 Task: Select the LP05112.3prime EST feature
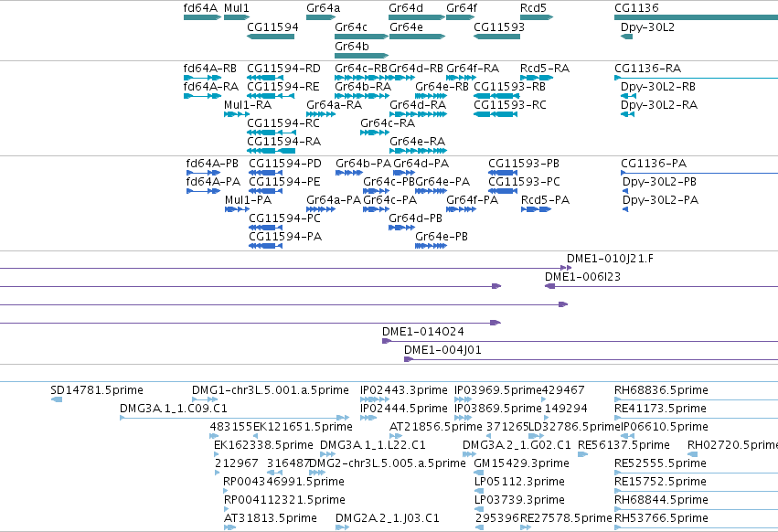pyautogui.click(x=479, y=491)
